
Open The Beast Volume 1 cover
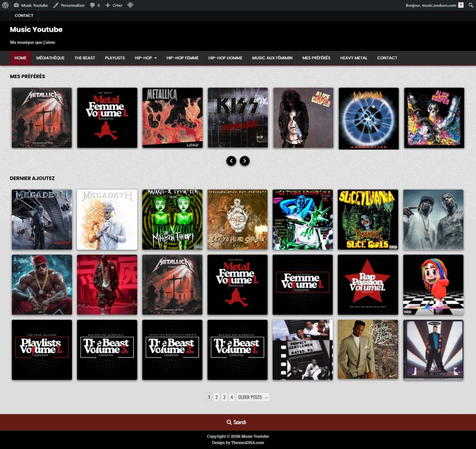tap(238, 350)
